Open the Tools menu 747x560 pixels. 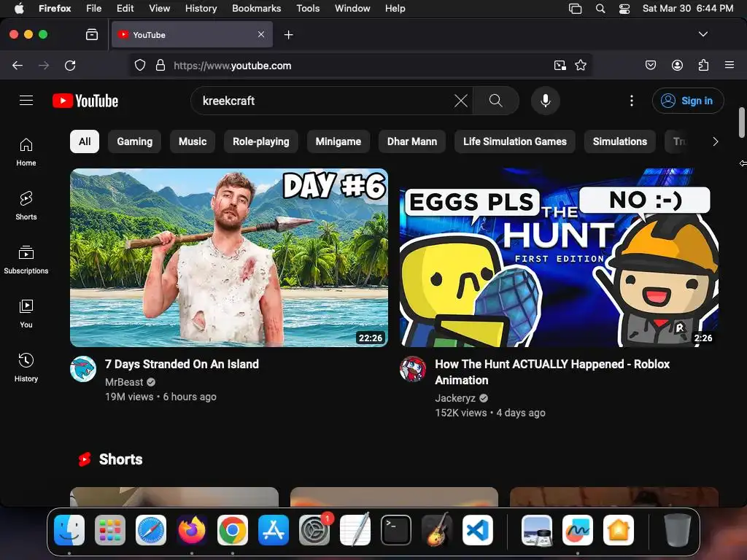[x=308, y=9]
